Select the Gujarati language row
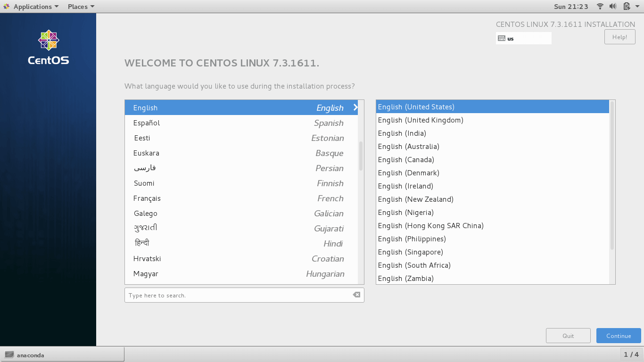The width and height of the screenshot is (644, 362). (241, 228)
